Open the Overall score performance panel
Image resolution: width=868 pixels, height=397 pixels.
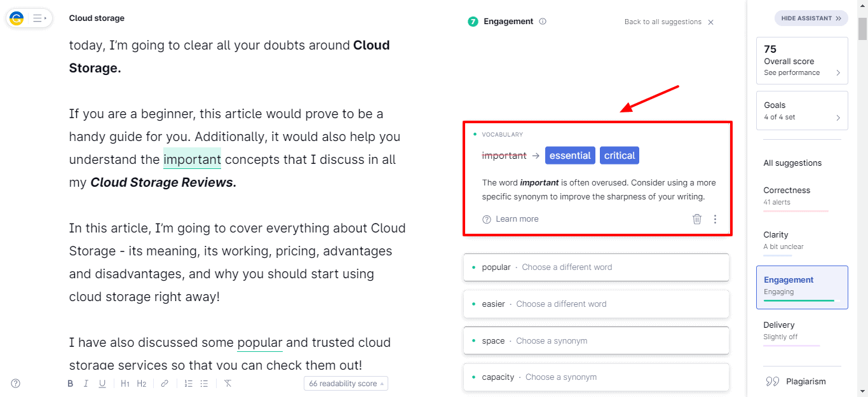tap(802, 61)
